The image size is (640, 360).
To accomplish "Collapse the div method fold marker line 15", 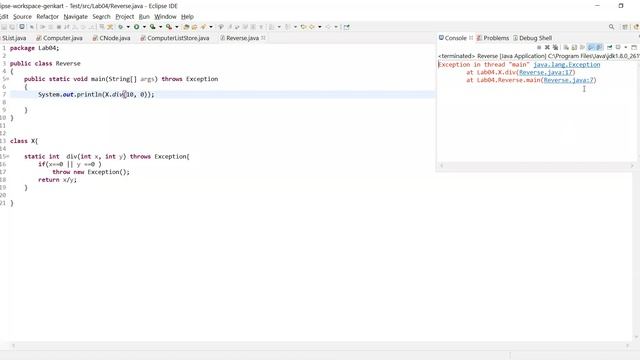I will point(7,157).
